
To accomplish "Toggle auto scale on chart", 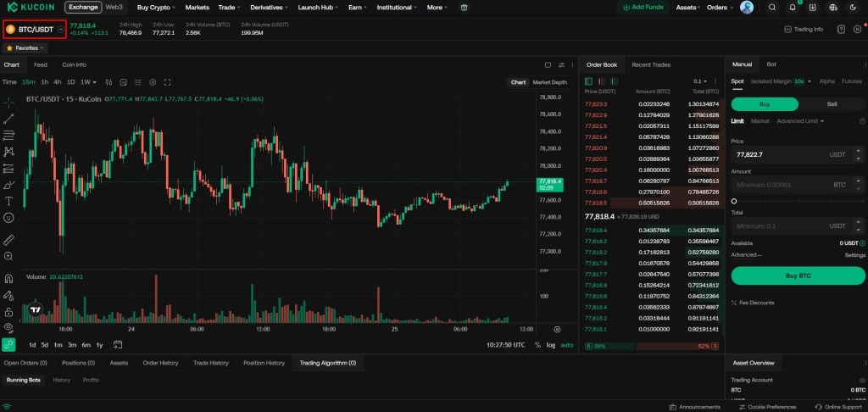I will [567, 345].
